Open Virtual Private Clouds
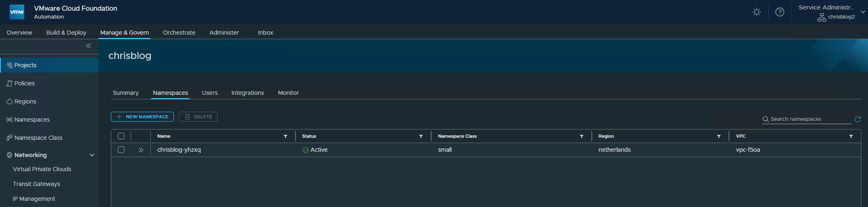 pyautogui.click(x=42, y=169)
